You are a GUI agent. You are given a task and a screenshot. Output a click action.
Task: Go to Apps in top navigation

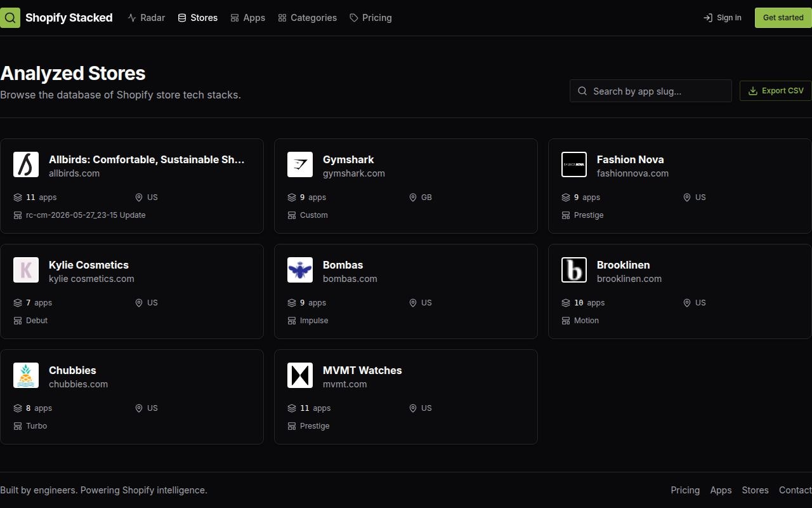248,18
